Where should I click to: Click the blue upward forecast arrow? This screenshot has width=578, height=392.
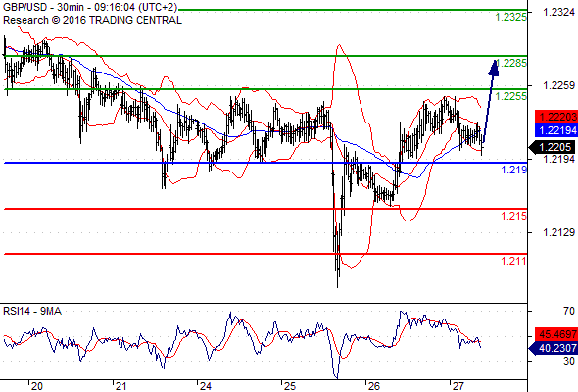491,101
